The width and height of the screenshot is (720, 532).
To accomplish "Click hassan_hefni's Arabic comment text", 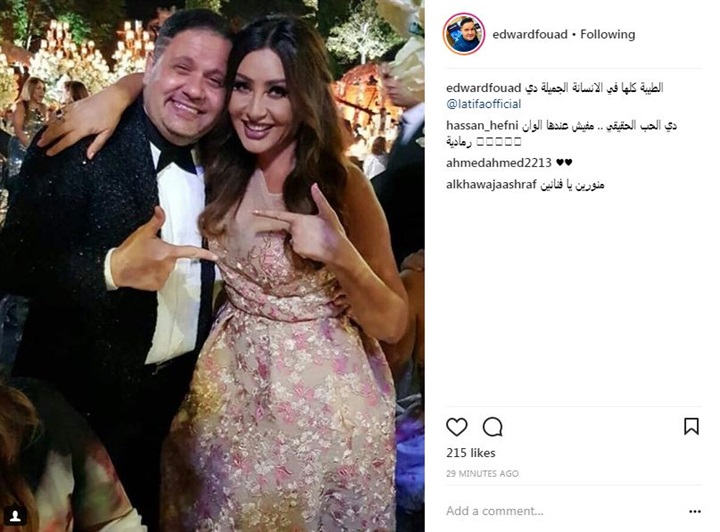I will click(x=562, y=134).
